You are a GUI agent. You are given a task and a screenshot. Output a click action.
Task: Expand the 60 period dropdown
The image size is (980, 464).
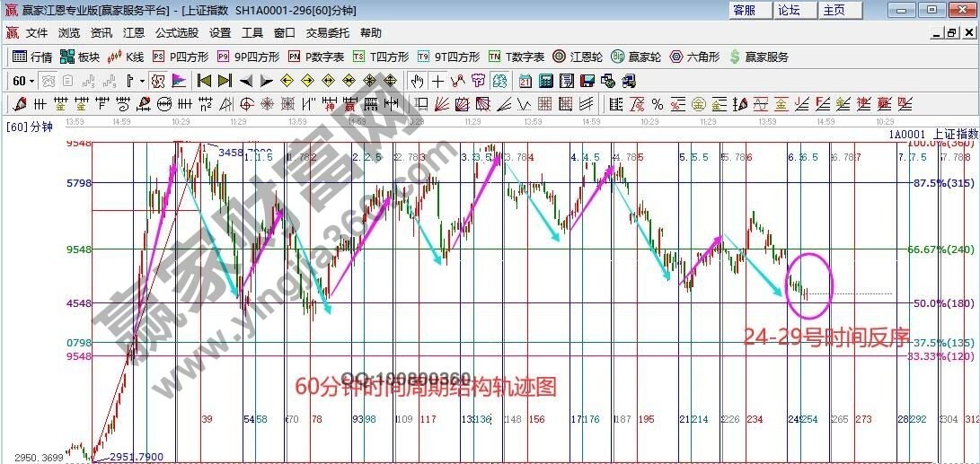pos(24,81)
